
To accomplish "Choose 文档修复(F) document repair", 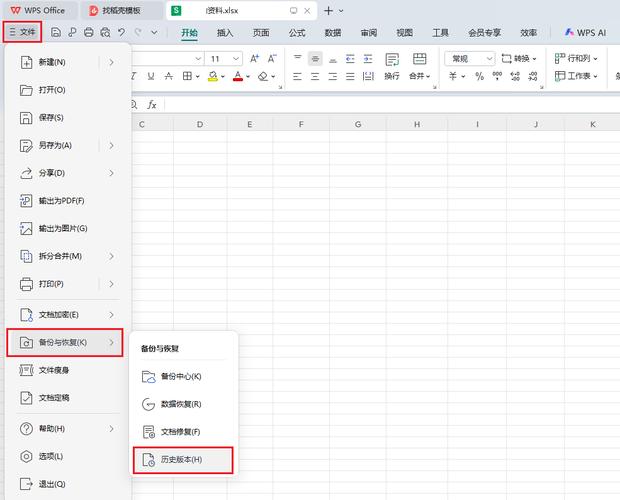I will pyautogui.click(x=182, y=431).
